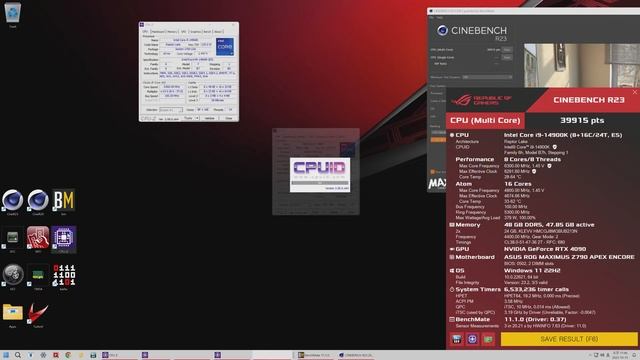Screen dimensions: 640x360
Task: Open the Help menu in Cinebench
Action: click(440, 18)
